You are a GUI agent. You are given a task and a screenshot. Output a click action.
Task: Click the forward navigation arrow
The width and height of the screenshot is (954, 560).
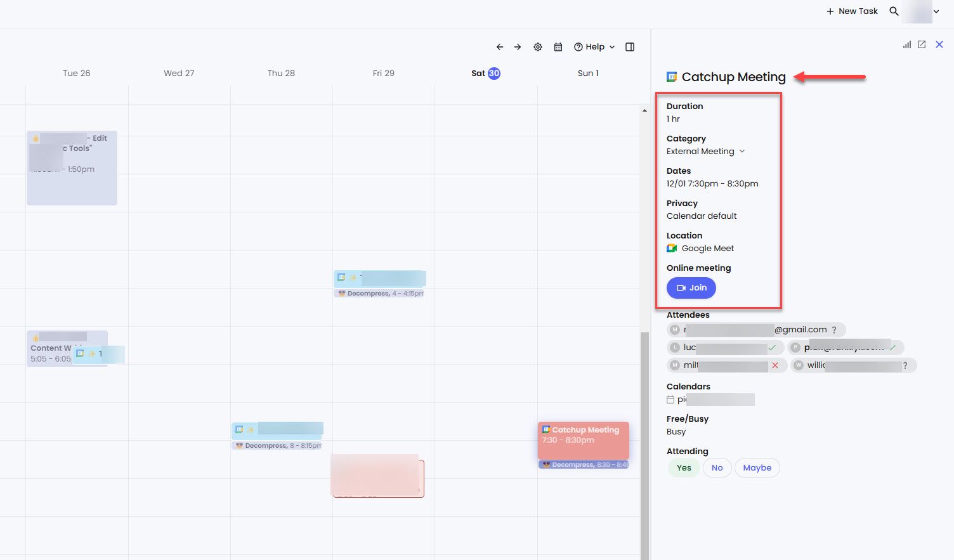coord(518,46)
